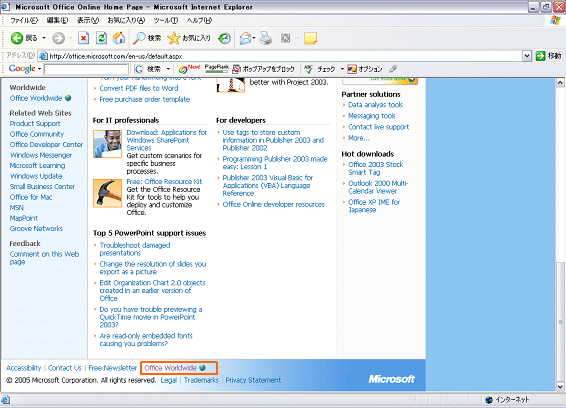The height and width of the screenshot is (408, 566).
Task: Open the ヘルプ(H) menu
Action: 199,20
